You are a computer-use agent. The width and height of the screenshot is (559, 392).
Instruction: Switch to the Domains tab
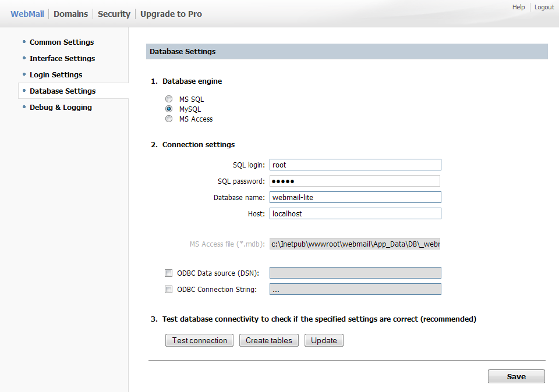[x=70, y=14]
